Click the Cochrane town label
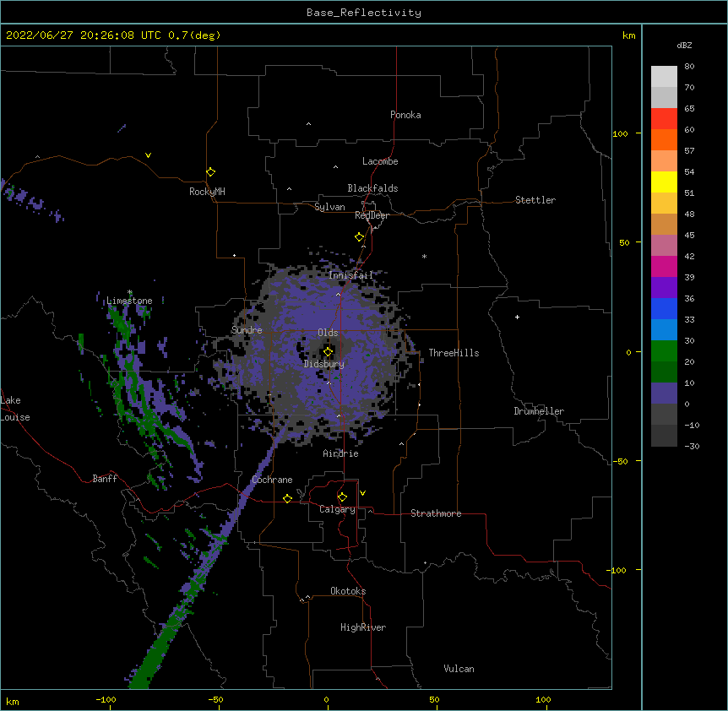 coord(272,480)
